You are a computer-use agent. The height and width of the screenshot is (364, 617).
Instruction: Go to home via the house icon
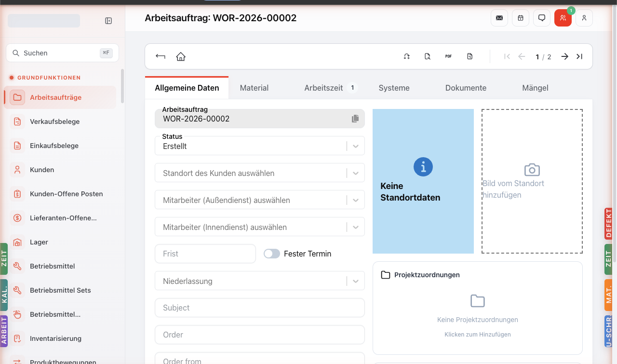click(181, 56)
